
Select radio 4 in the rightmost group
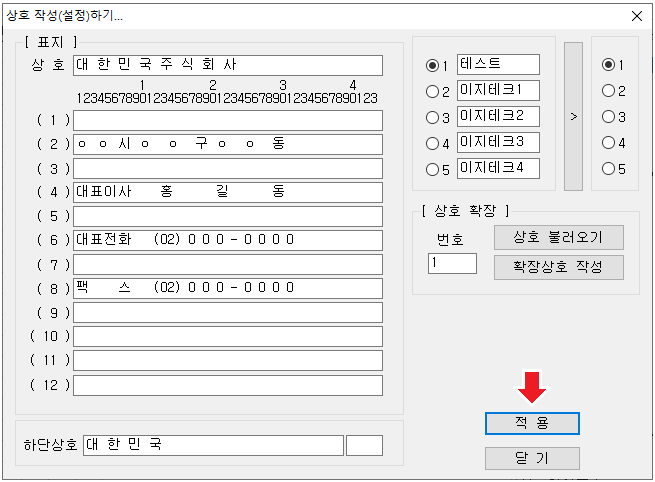607,143
